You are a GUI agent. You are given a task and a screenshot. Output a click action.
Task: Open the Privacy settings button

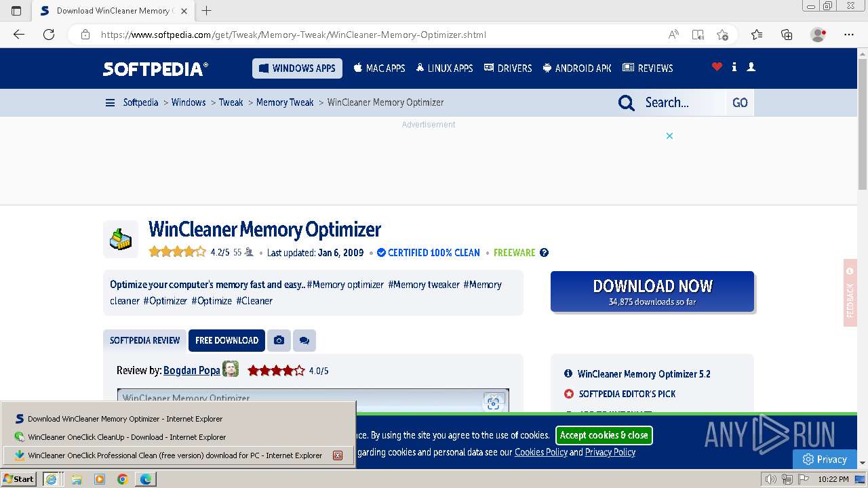pyautogui.click(x=825, y=459)
